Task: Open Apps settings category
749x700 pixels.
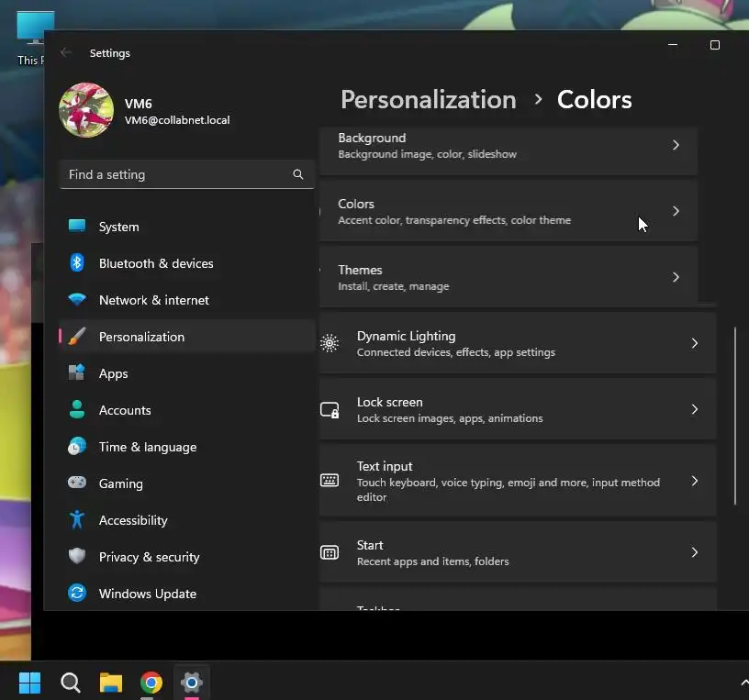Action: [x=186, y=373]
